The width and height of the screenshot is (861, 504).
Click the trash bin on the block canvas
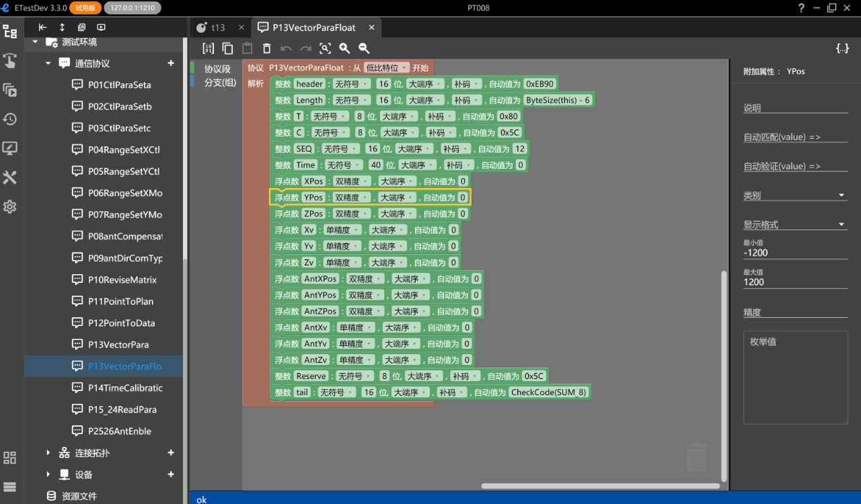(x=696, y=457)
